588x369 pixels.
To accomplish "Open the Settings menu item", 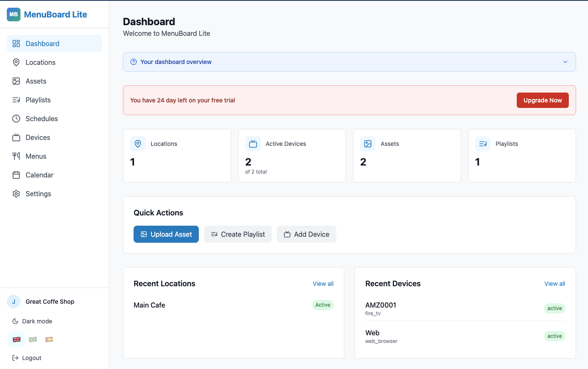I will (54, 194).
